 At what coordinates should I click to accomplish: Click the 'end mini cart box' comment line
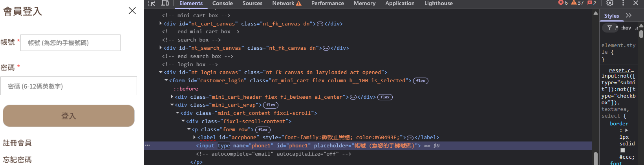[201, 31]
